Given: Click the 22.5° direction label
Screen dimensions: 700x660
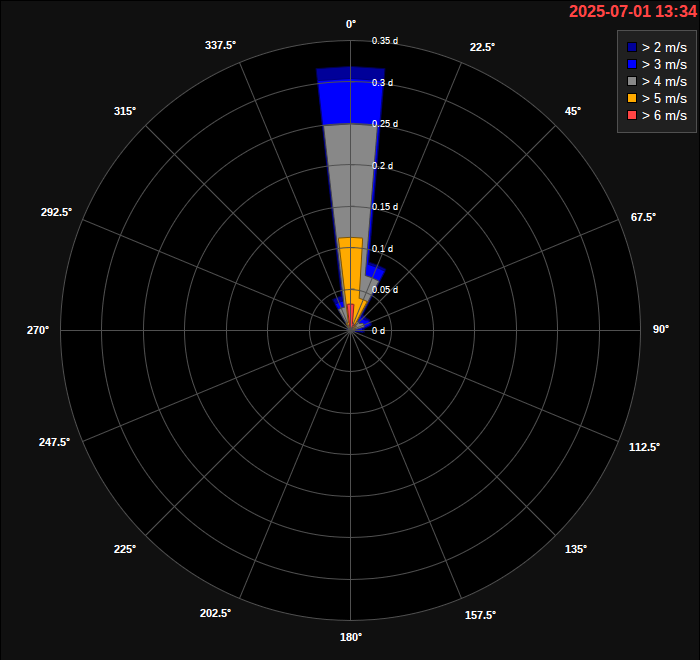Looking at the screenshot, I should (x=482, y=47).
